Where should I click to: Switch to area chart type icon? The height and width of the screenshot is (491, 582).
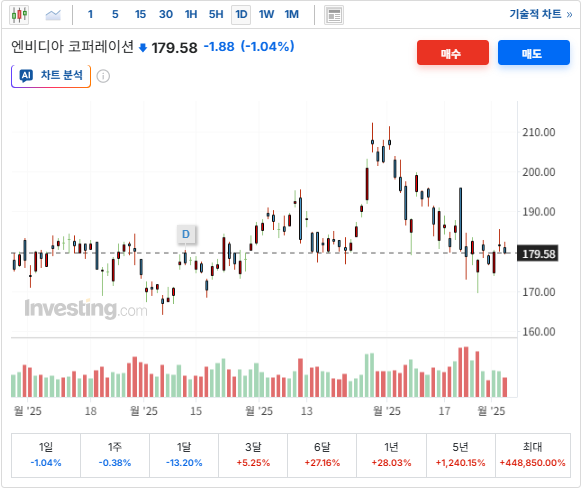(53, 15)
